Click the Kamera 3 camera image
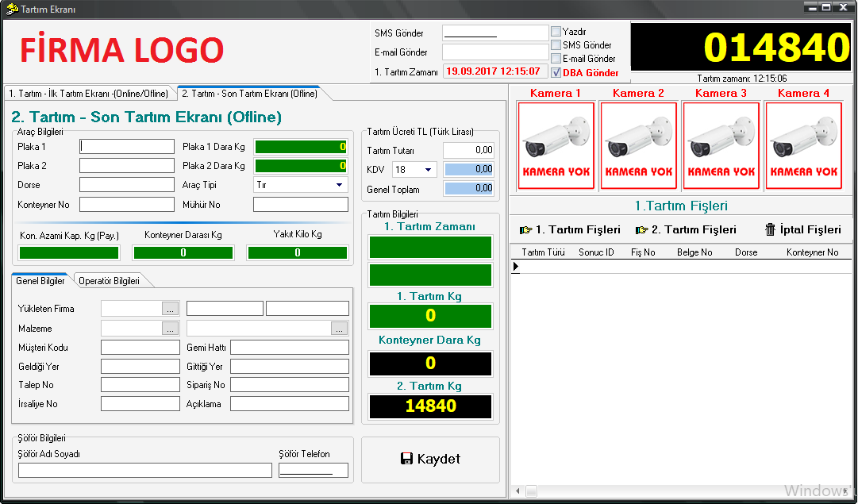This screenshot has width=858, height=504. 721,145
